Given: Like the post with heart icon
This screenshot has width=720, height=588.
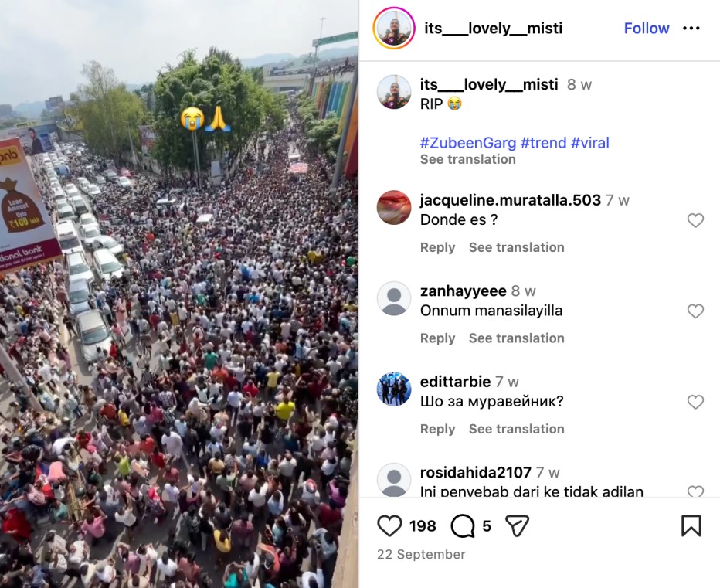Looking at the screenshot, I should (389, 525).
